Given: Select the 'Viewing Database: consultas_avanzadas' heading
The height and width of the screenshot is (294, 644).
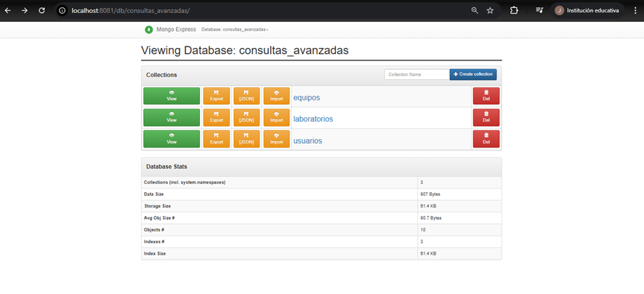Looking at the screenshot, I should pyautogui.click(x=245, y=50).
